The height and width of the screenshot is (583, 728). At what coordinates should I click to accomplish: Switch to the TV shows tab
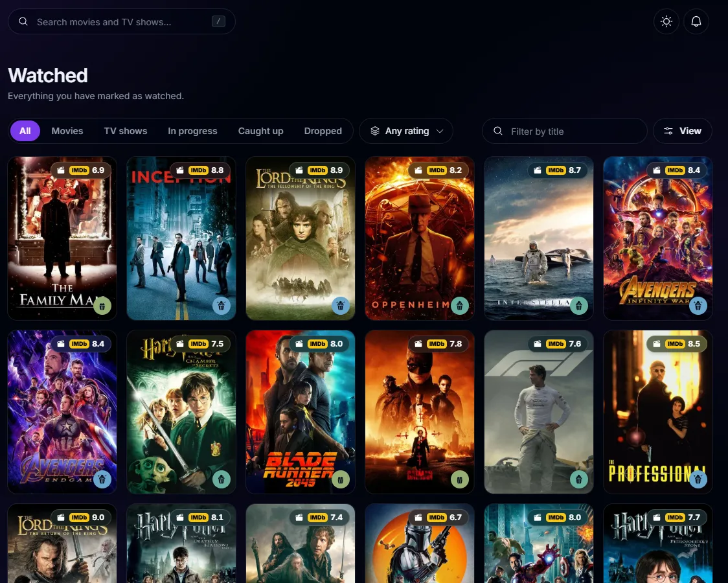tap(126, 131)
